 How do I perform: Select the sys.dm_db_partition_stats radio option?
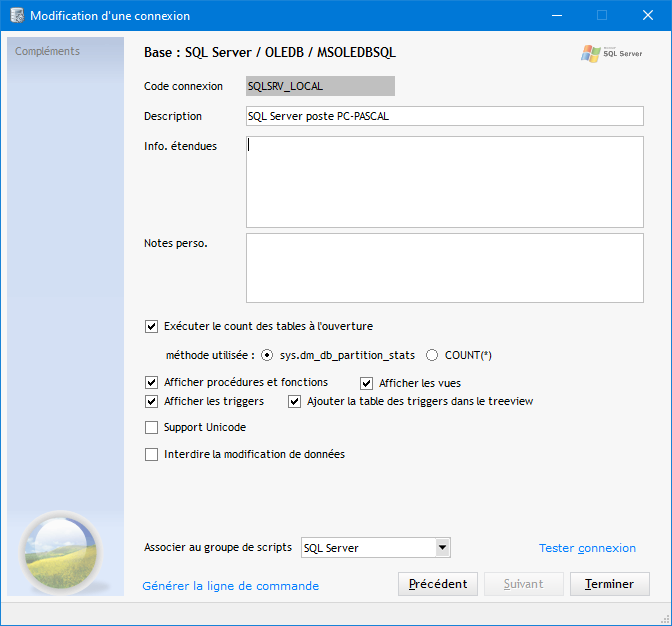coord(267,355)
